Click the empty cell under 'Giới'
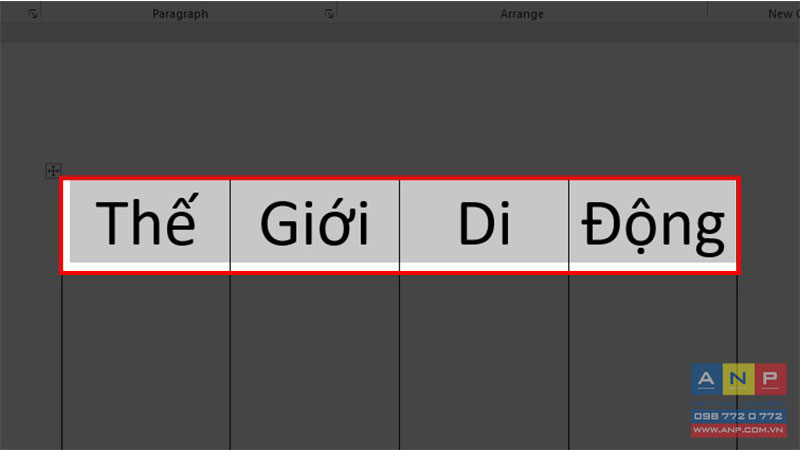The image size is (800, 450). (x=314, y=360)
